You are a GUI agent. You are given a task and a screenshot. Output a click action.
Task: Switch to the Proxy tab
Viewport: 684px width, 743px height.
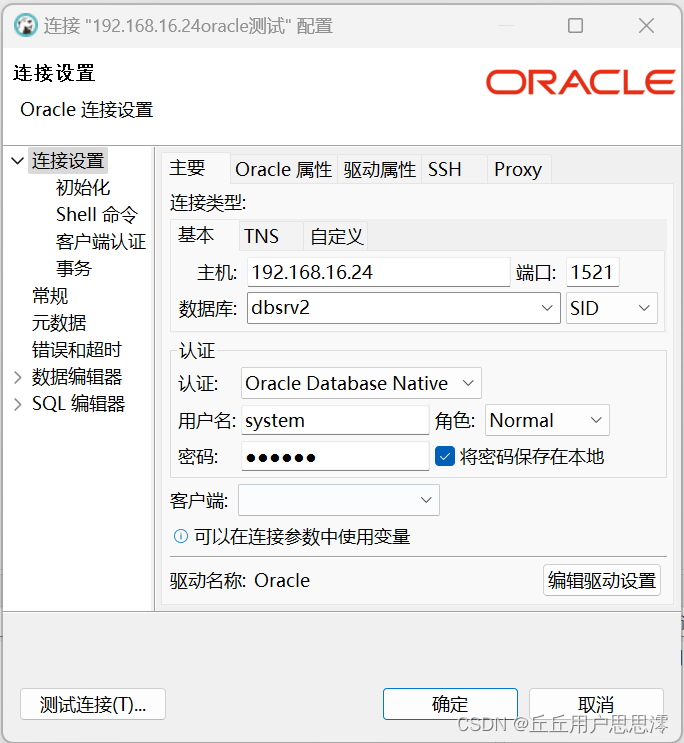tap(518, 170)
